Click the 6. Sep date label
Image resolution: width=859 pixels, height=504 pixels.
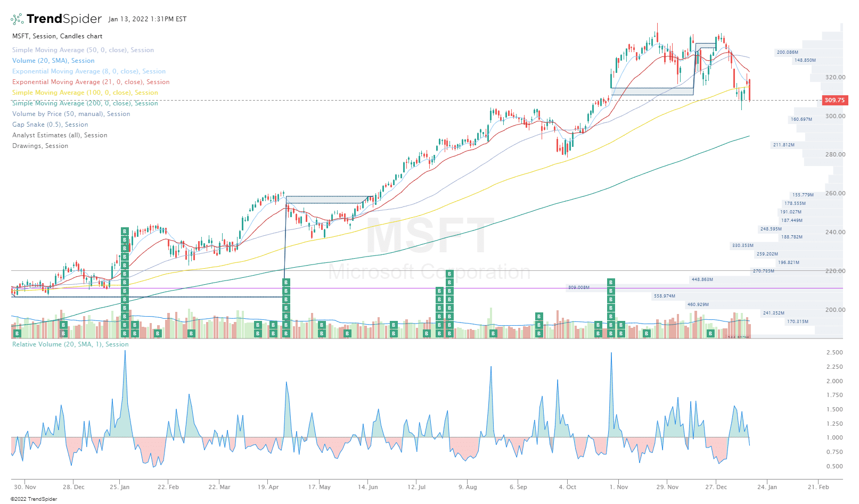pyautogui.click(x=518, y=487)
